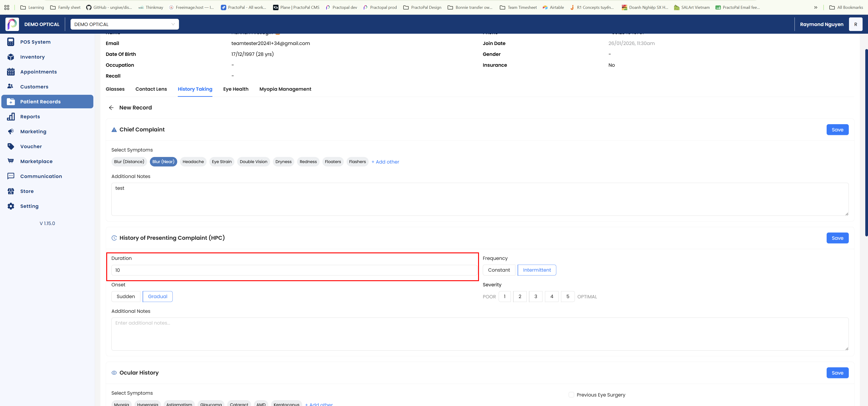This screenshot has width=868, height=406.
Task: Click the user avatar R button
Action: point(855,24)
